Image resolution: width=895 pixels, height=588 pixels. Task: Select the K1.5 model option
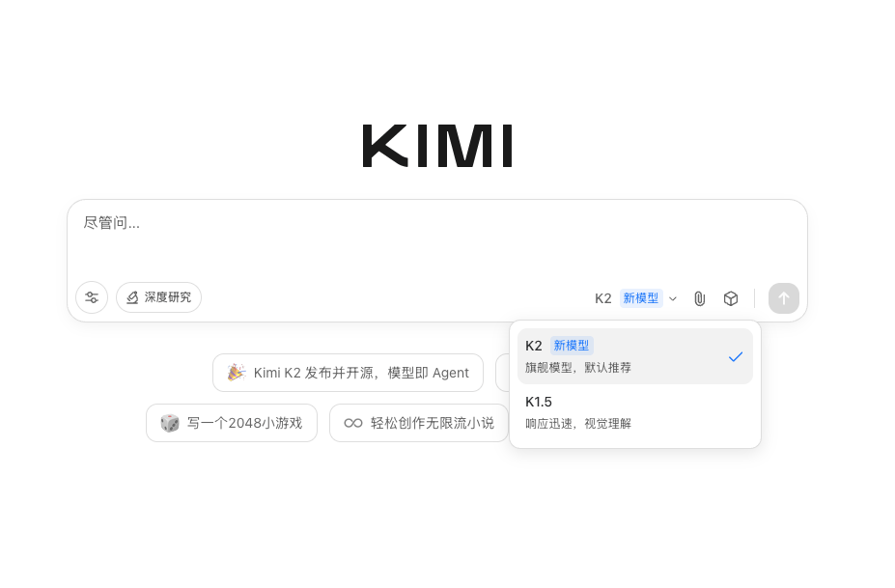[x=635, y=412]
